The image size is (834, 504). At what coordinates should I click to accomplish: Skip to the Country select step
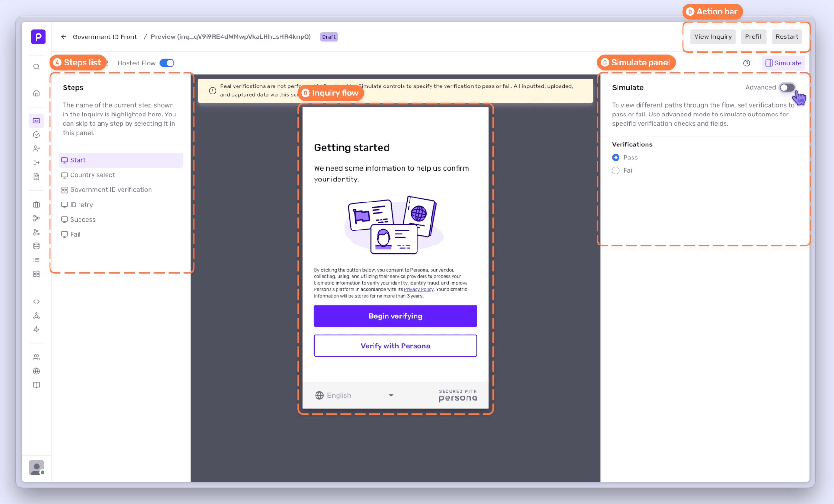click(121, 175)
